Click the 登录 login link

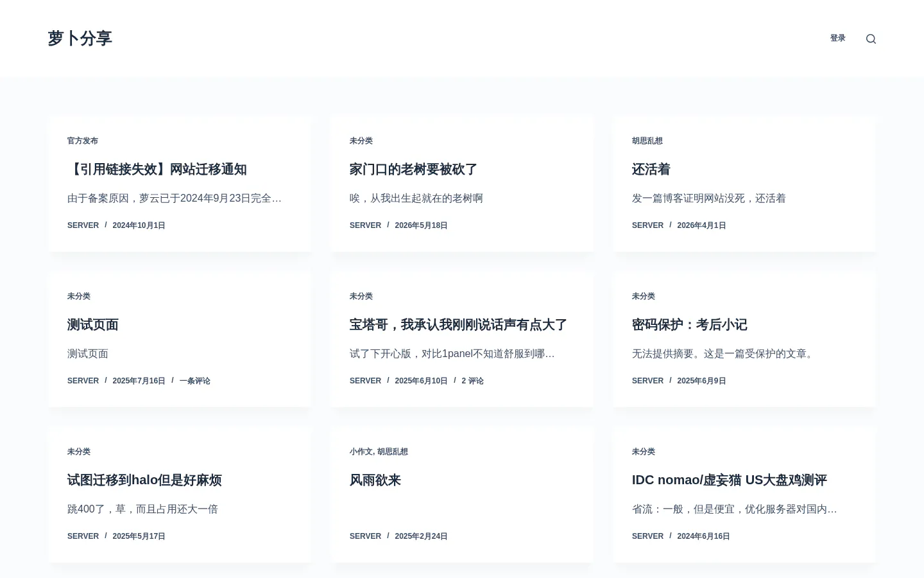coord(837,39)
